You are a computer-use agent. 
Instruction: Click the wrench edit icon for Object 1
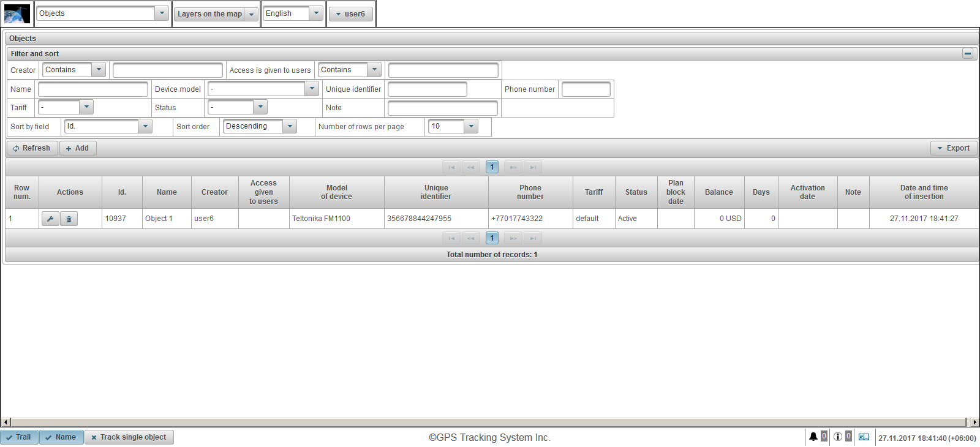[x=50, y=219]
